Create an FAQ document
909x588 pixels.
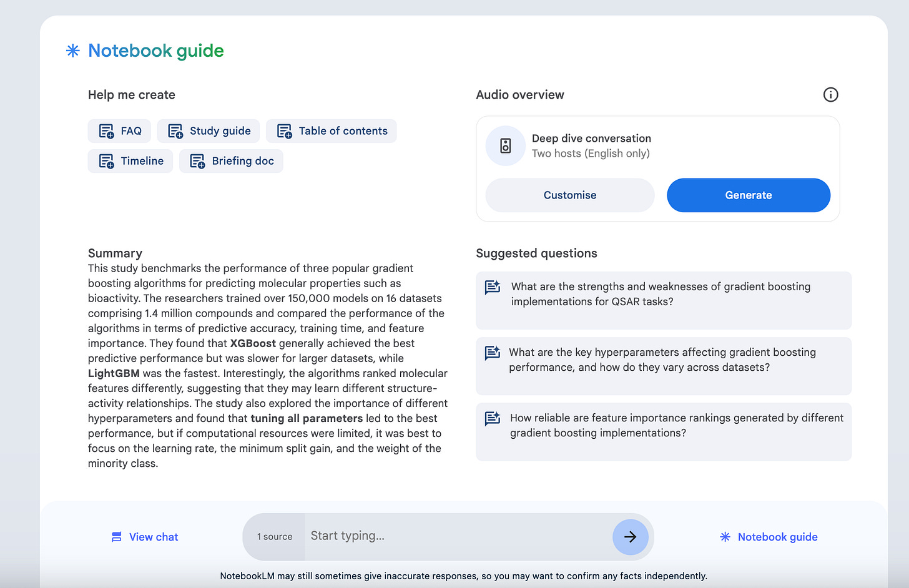[x=119, y=131]
